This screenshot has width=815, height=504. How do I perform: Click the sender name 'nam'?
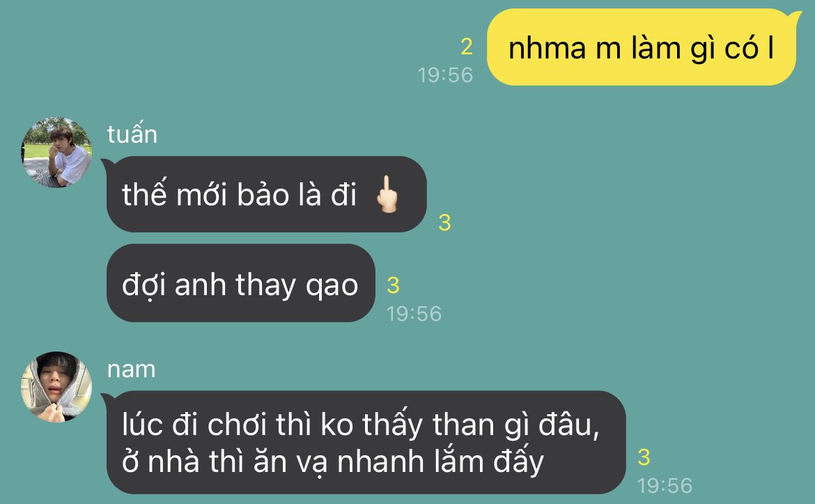[131, 370]
